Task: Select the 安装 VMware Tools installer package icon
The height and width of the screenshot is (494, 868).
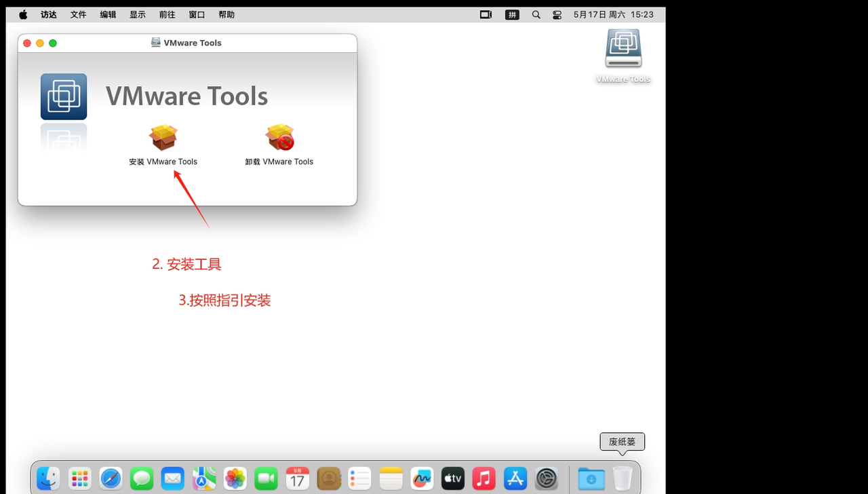Action: coord(163,137)
